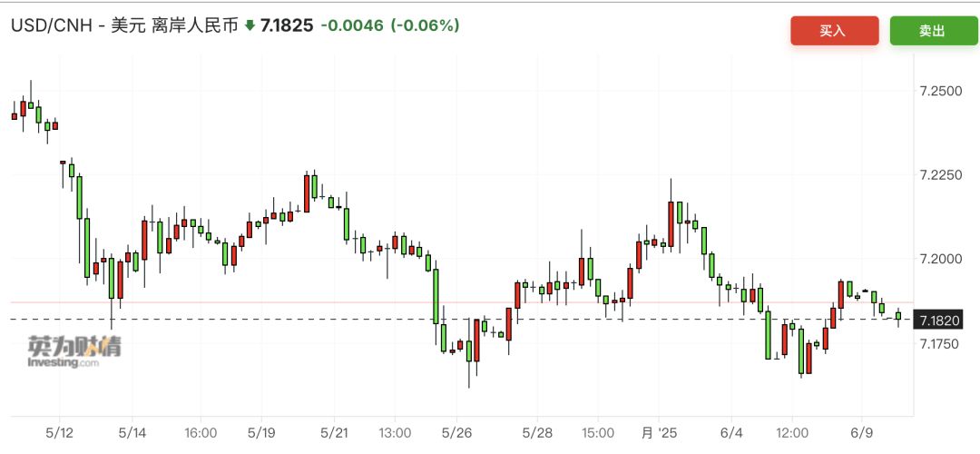Screen dimensions: 980x454
Task: Select the 6/9 date marker on time axis
Action: point(861,433)
